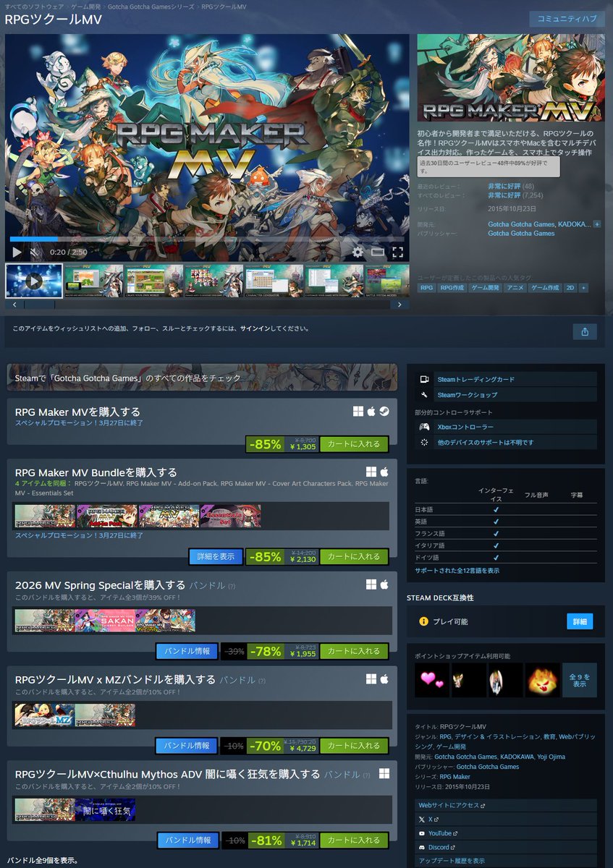The height and width of the screenshot is (868, 613).
Task: Select the pink hearts point shop item
Action: (x=432, y=680)
